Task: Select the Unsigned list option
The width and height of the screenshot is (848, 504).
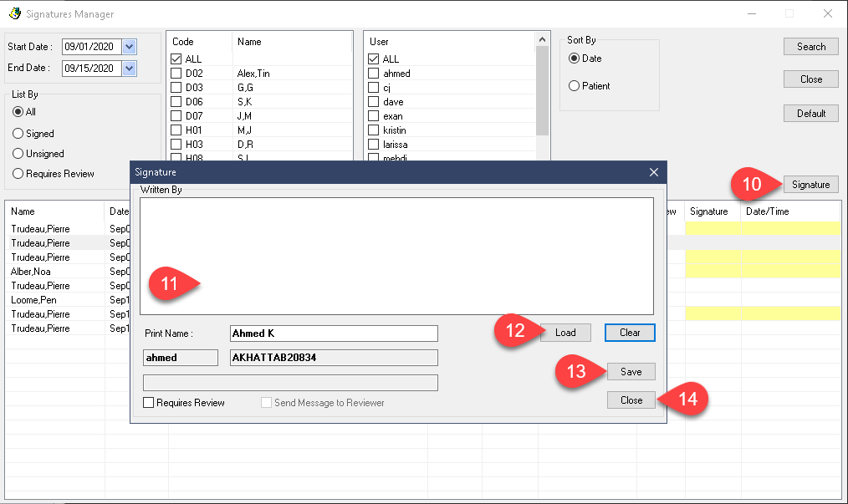Action: [x=18, y=154]
